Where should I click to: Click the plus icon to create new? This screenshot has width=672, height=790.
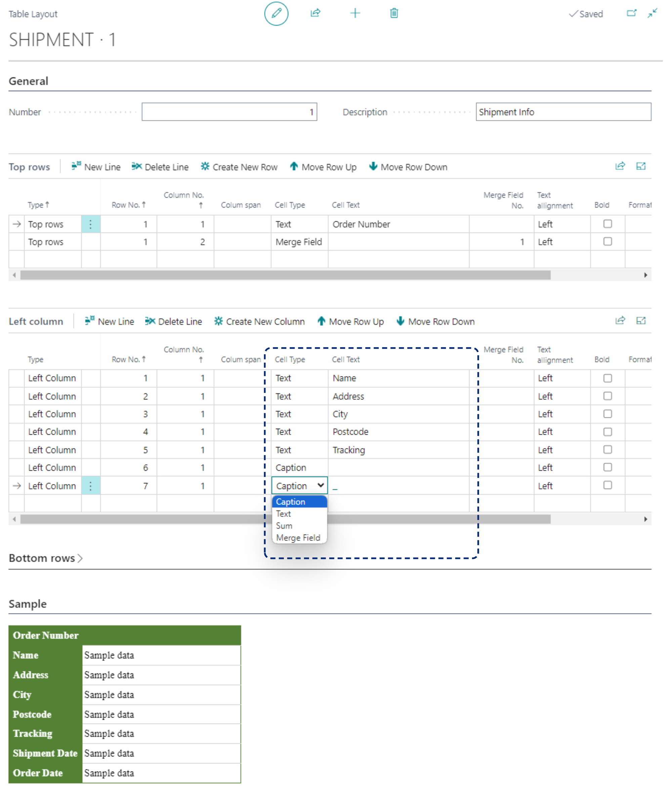355,13
